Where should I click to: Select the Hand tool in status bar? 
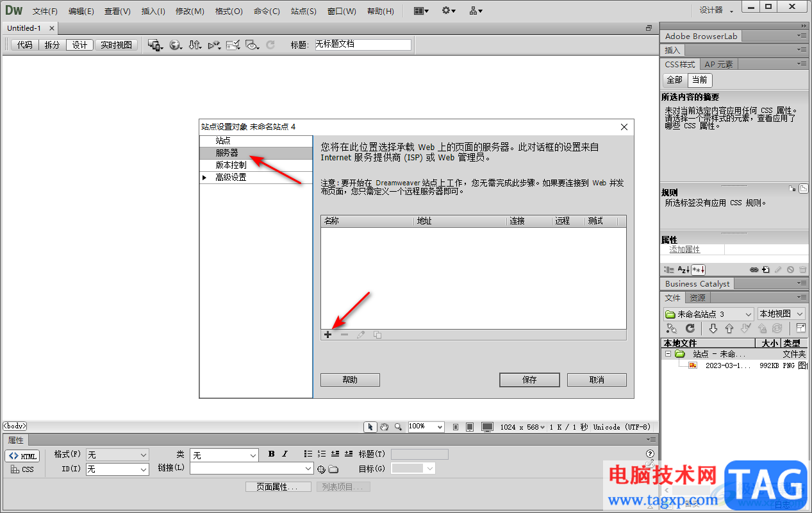click(x=385, y=426)
